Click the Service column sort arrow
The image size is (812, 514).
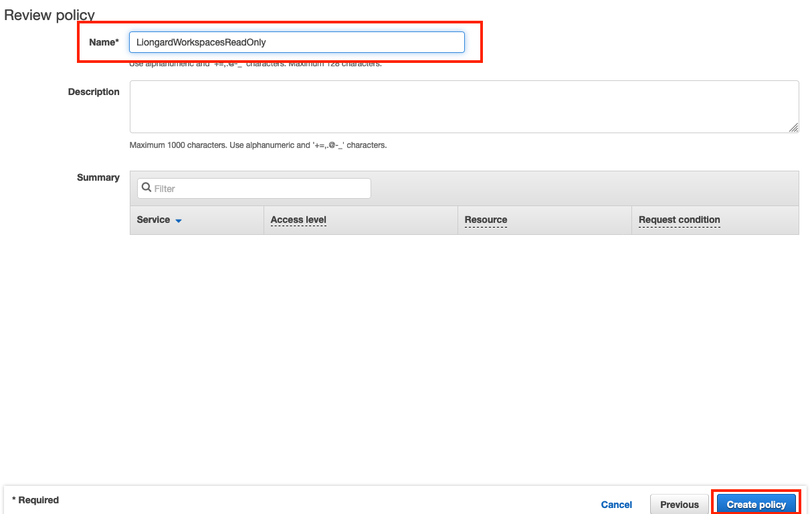[179, 220]
